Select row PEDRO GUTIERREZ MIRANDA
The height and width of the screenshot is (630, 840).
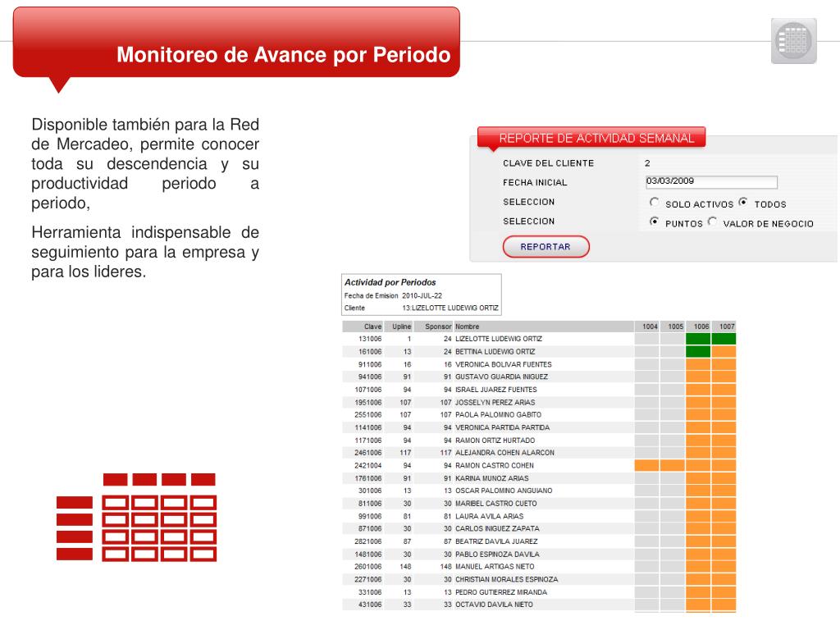(539, 592)
